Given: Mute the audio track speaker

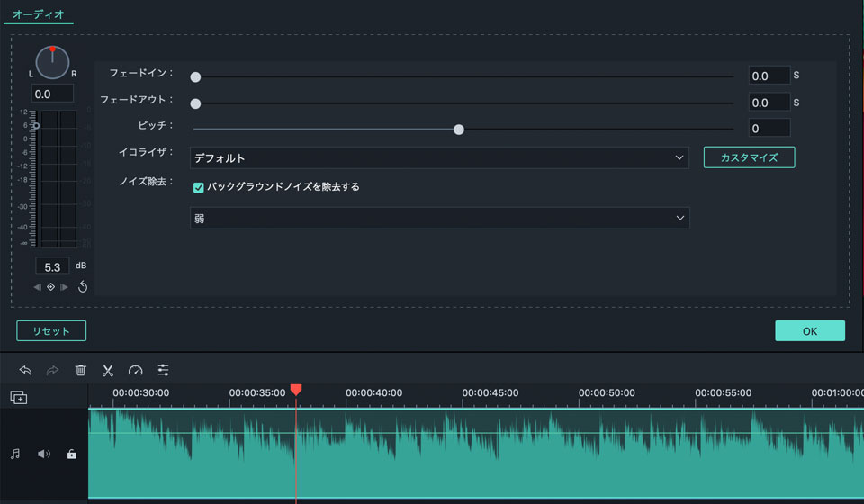Looking at the screenshot, I should point(43,454).
